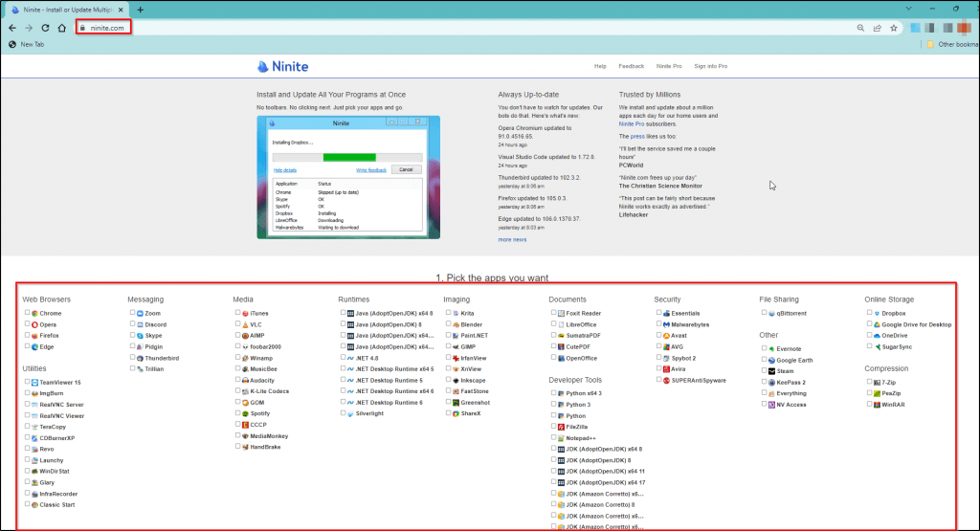Click the Avast icon
The image size is (980, 531).
(666, 336)
